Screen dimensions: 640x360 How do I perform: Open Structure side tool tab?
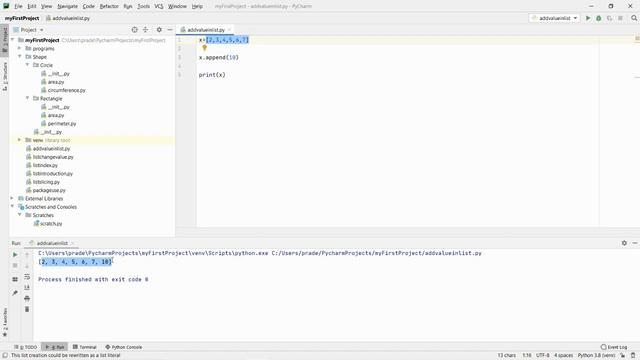click(x=4, y=76)
